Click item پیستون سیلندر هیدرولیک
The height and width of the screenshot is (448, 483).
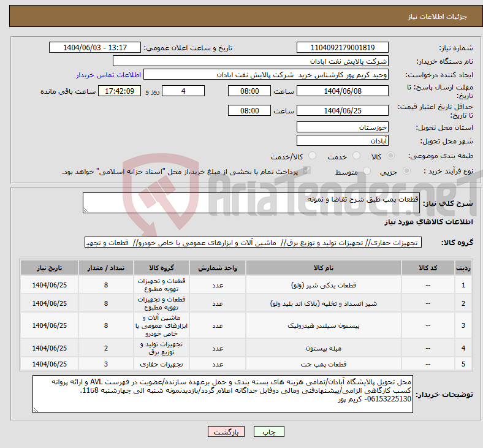tap(324, 326)
